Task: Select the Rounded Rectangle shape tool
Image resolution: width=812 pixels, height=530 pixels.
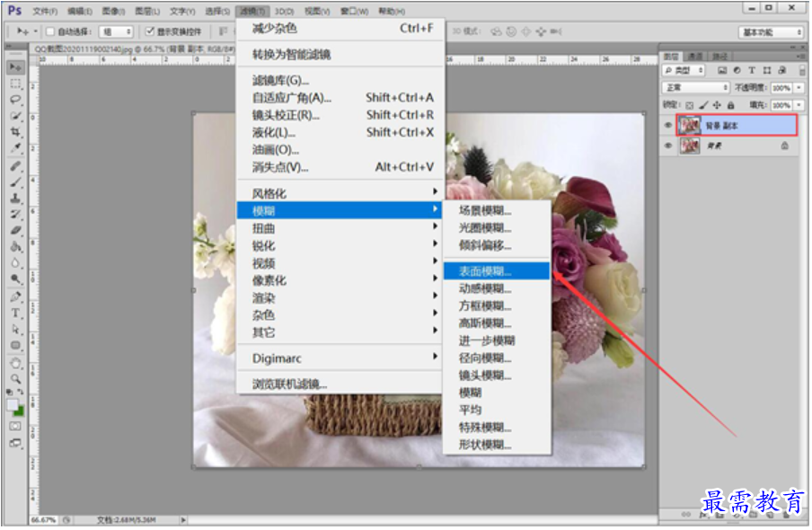Action: point(15,345)
